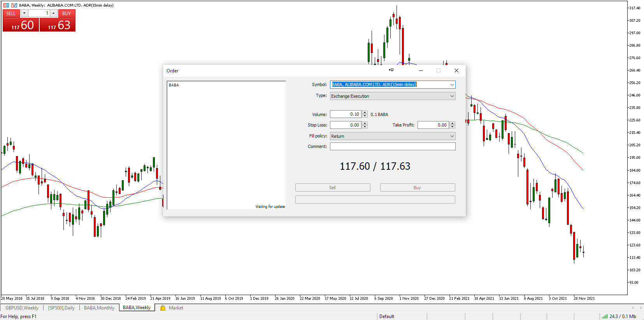Increase Take Profit with up stepper
Screen dimensions: 644x320
pyautogui.click(x=452, y=123)
